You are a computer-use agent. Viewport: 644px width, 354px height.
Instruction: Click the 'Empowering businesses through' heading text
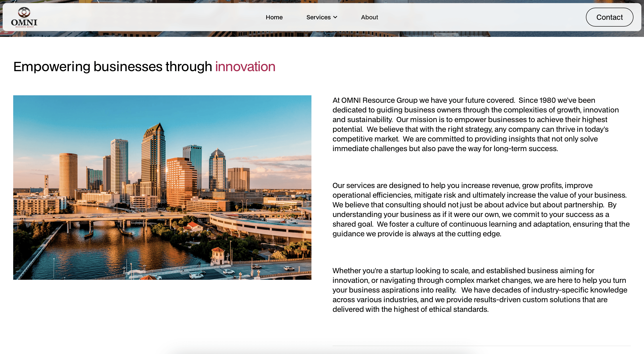(112, 67)
